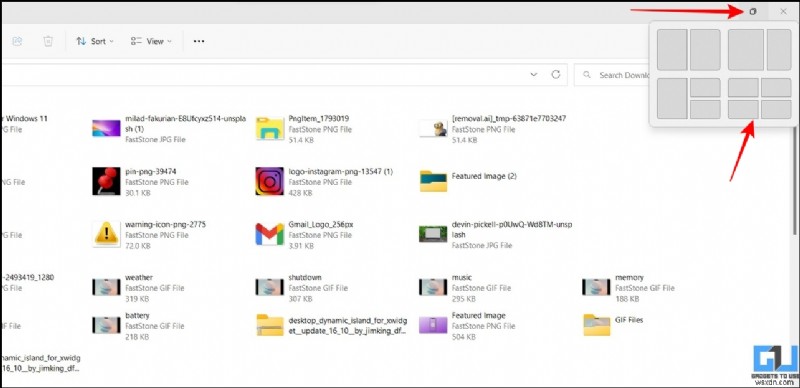Select the bottom-left quadrant of four-grid layout
Screen dimensions: 800x388
[x=743, y=109]
